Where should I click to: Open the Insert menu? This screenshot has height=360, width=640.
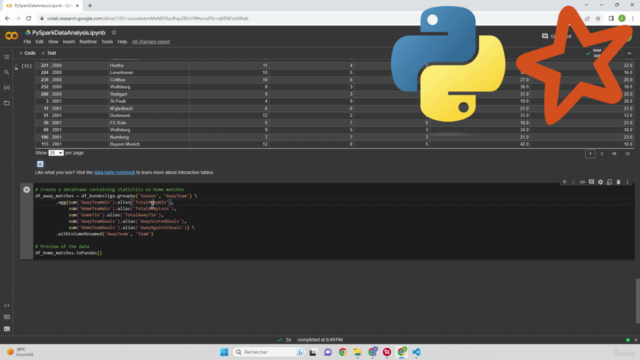coord(69,42)
